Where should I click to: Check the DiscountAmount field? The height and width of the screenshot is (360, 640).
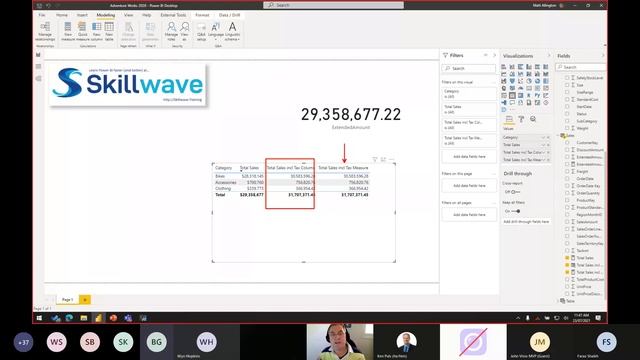click(x=567, y=150)
